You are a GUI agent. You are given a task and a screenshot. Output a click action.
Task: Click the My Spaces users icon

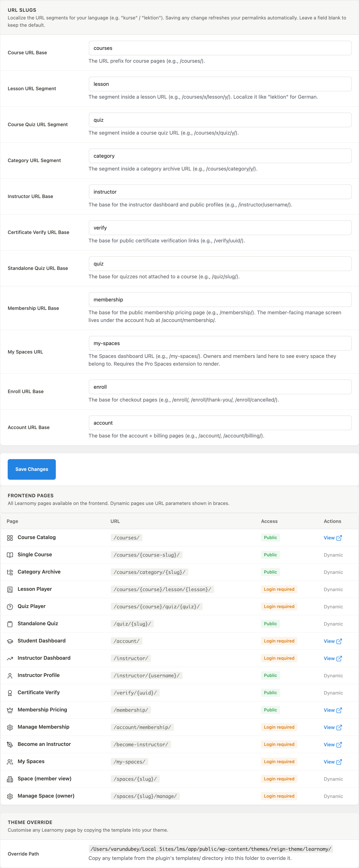10,762
